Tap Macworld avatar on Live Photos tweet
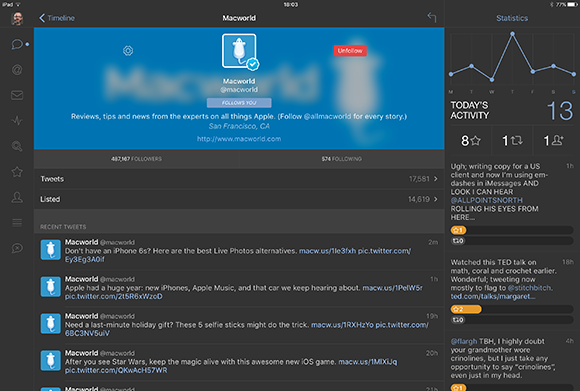 click(51, 250)
